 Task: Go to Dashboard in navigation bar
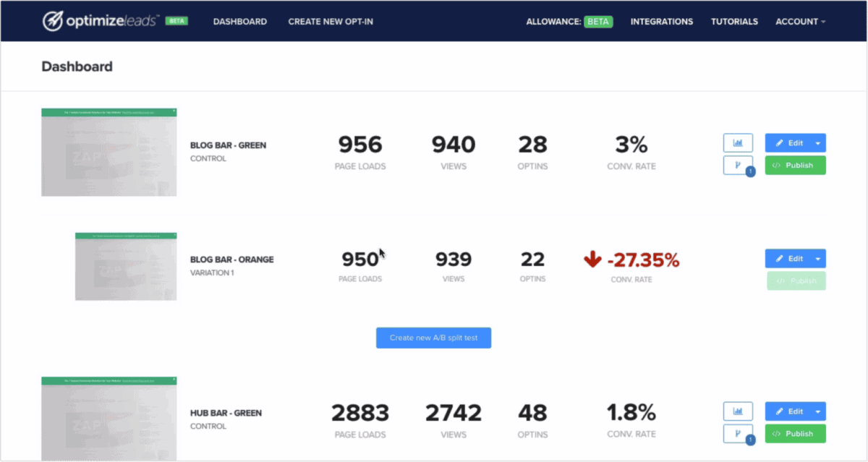pos(239,22)
